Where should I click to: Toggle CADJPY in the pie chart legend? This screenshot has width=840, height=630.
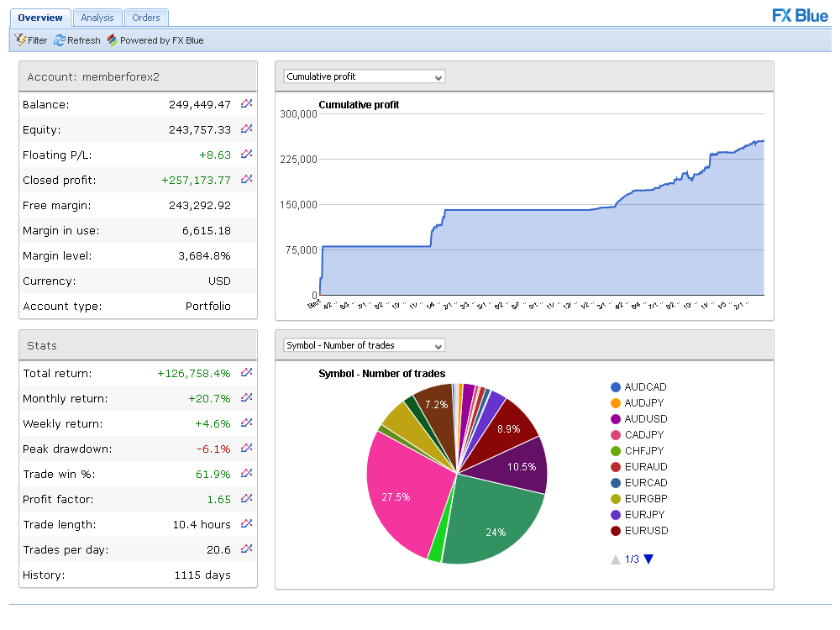642,434
